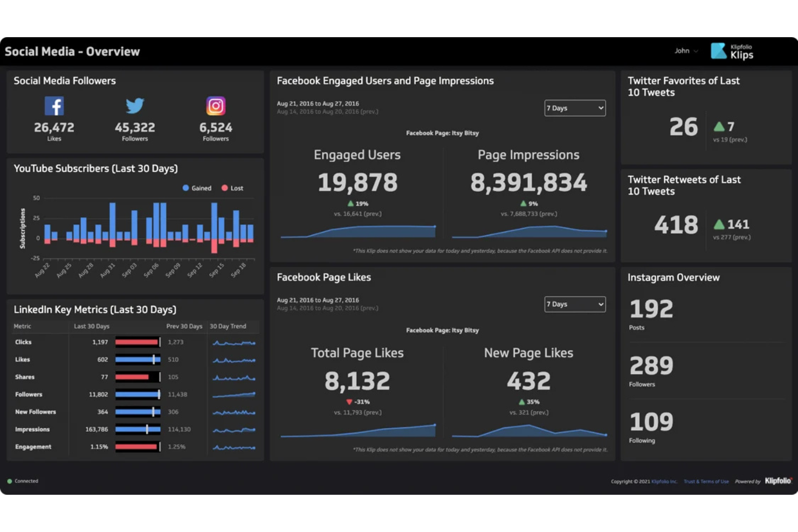This screenshot has height=532, width=798.
Task: Open the Klipfolio Inc. link
Action: 664,481
